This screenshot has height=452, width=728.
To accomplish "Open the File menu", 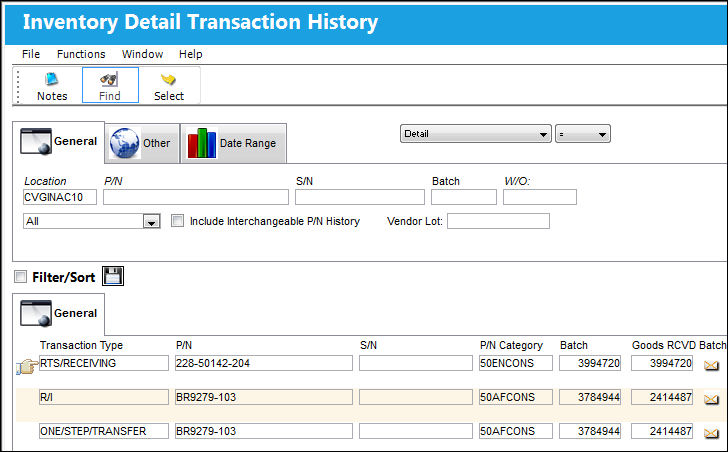I will pyautogui.click(x=31, y=54).
